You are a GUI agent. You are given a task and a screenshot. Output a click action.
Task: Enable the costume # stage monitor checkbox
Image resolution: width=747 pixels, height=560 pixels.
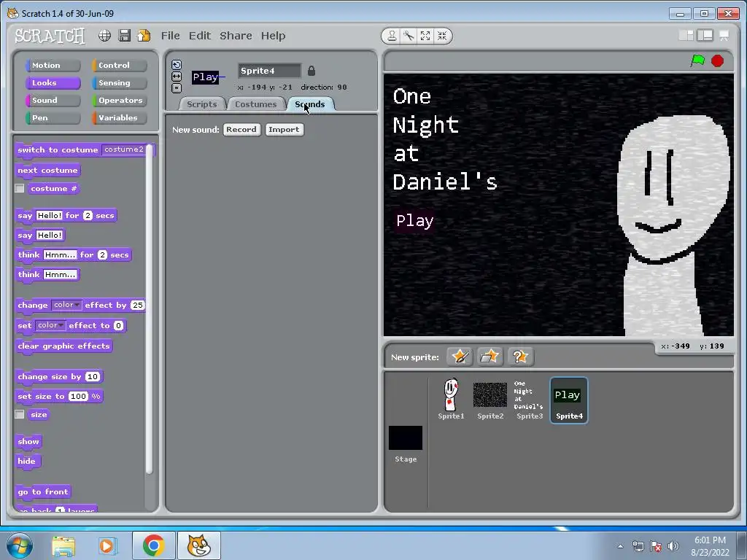[20, 189]
